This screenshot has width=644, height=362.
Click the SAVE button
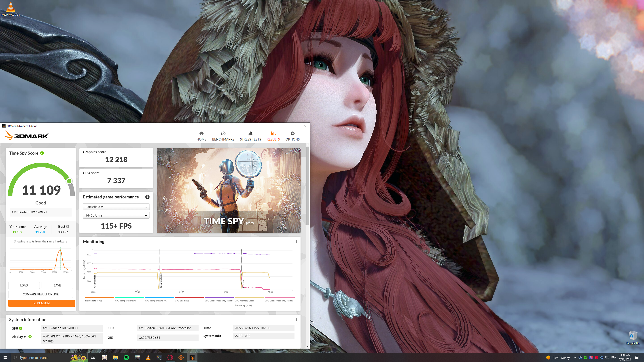coord(57,285)
